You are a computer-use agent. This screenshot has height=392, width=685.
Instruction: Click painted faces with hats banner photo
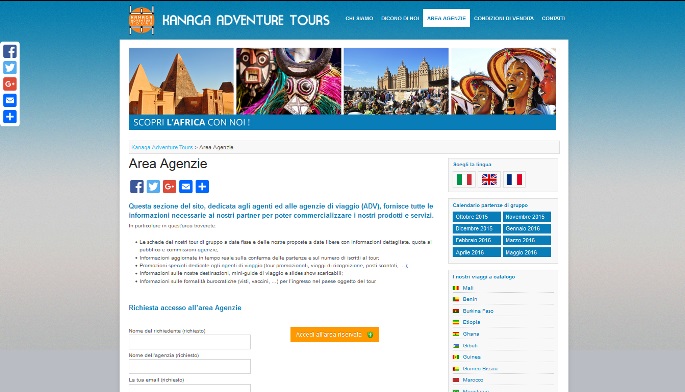[503, 81]
